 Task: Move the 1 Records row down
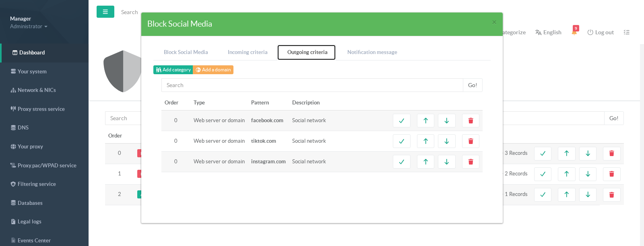588,194
